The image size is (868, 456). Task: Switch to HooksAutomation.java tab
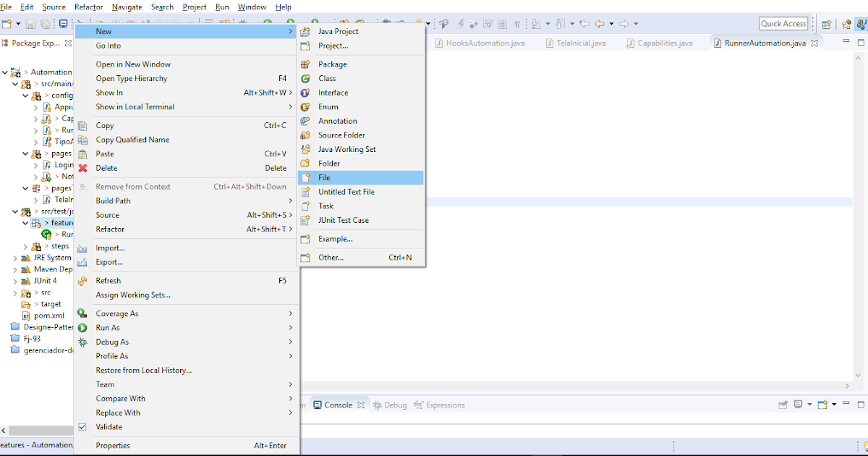click(479, 43)
